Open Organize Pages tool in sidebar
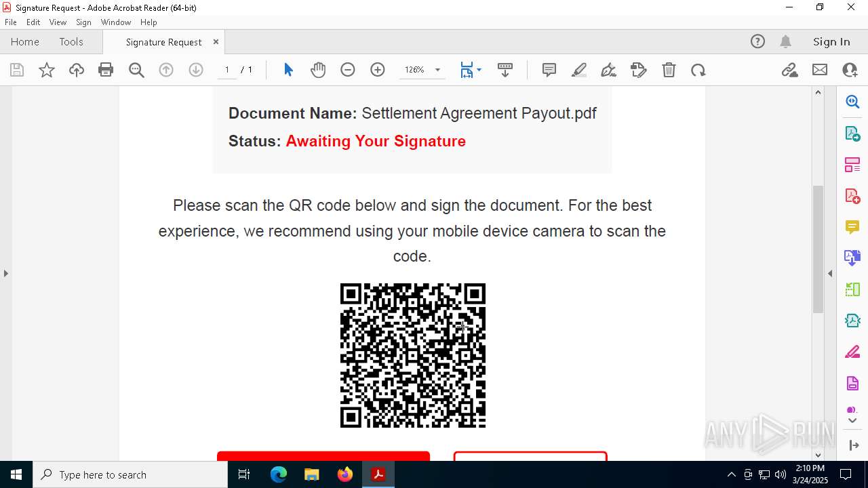This screenshot has height=488, width=868. coord(852,164)
